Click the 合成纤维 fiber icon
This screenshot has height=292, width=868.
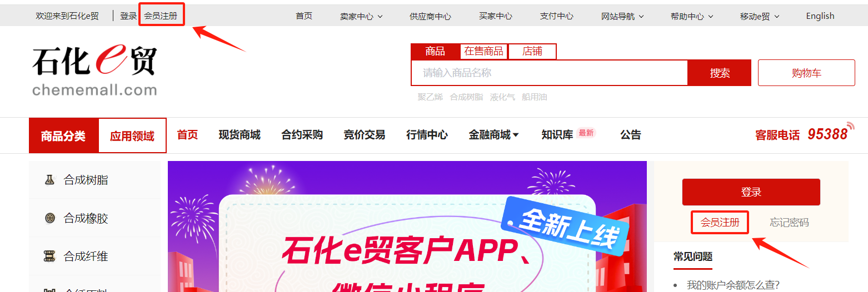pos(50,256)
